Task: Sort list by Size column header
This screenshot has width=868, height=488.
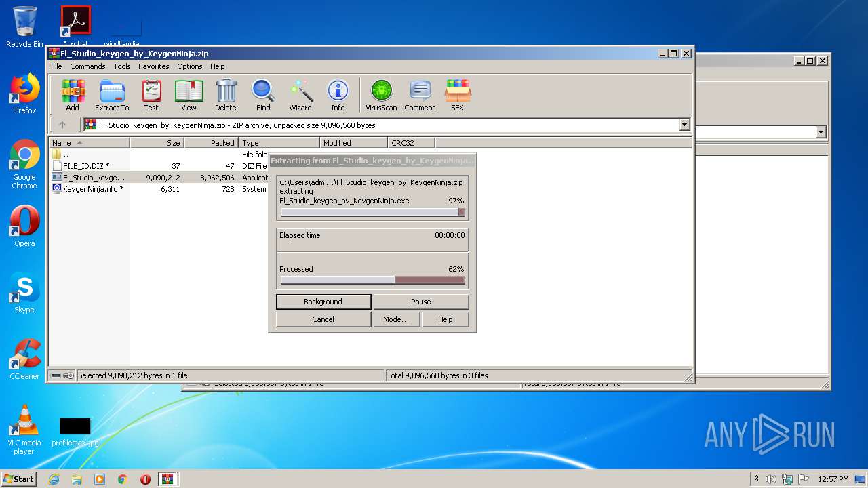Action: click(157, 143)
